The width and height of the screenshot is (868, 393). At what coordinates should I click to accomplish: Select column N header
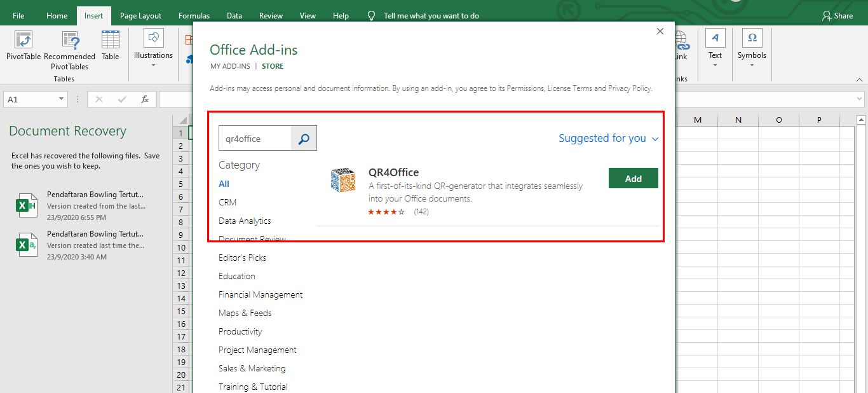[x=738, y=120]
